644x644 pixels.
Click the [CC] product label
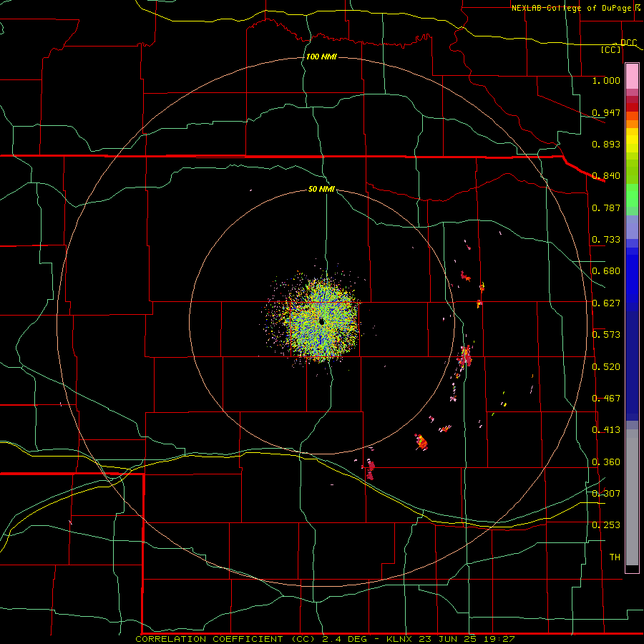click(x=611, y=49)
